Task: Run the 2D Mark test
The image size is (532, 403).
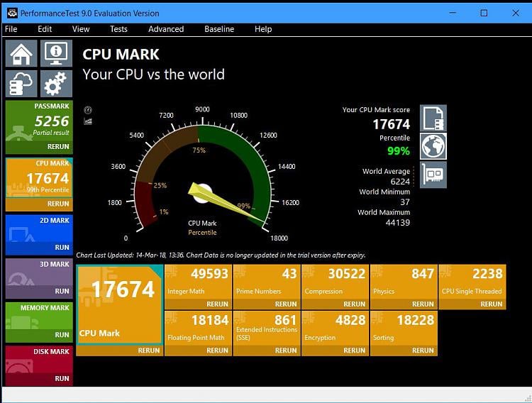Action: click(x=62, y=248)
